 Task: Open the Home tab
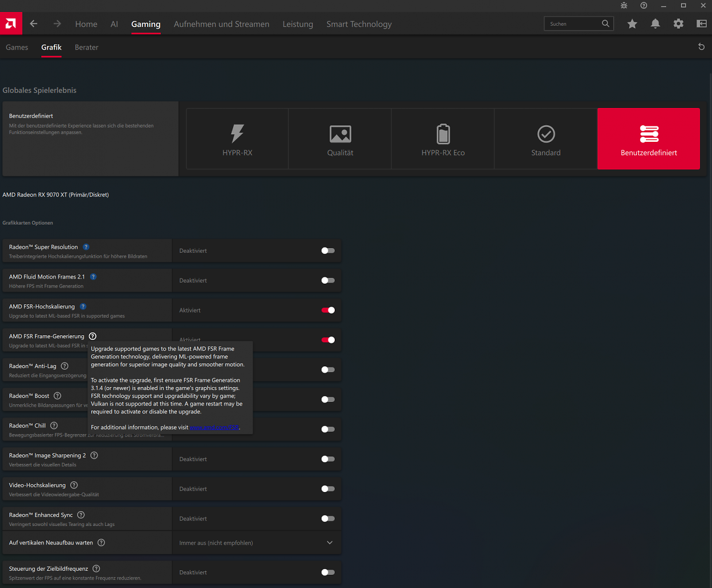tap(86, 24)
